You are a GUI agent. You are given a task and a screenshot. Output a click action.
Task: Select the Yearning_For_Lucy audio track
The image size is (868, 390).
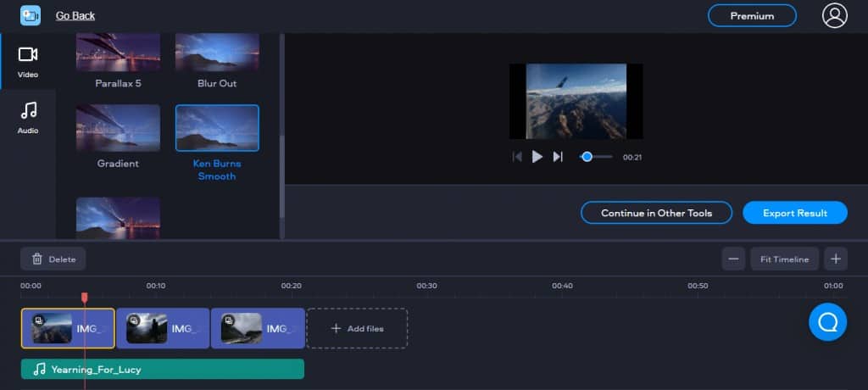pos(163,369)
